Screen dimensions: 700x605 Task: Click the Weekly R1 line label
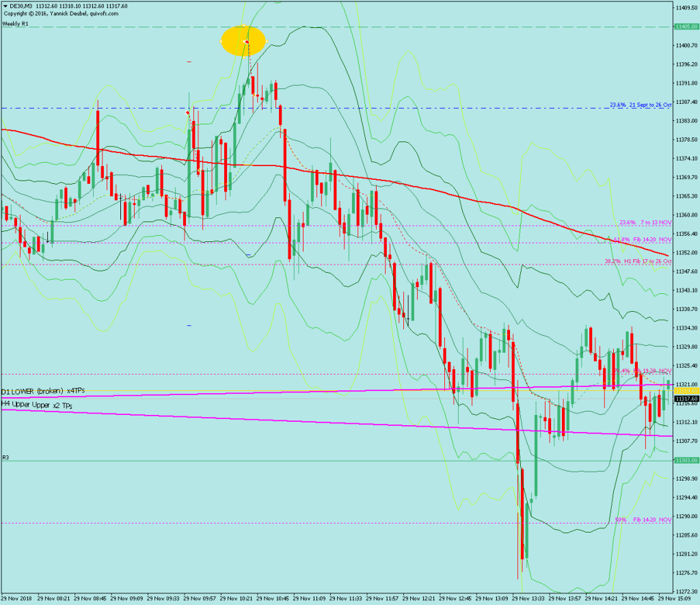pyautogui.click(x=15, y=23)
